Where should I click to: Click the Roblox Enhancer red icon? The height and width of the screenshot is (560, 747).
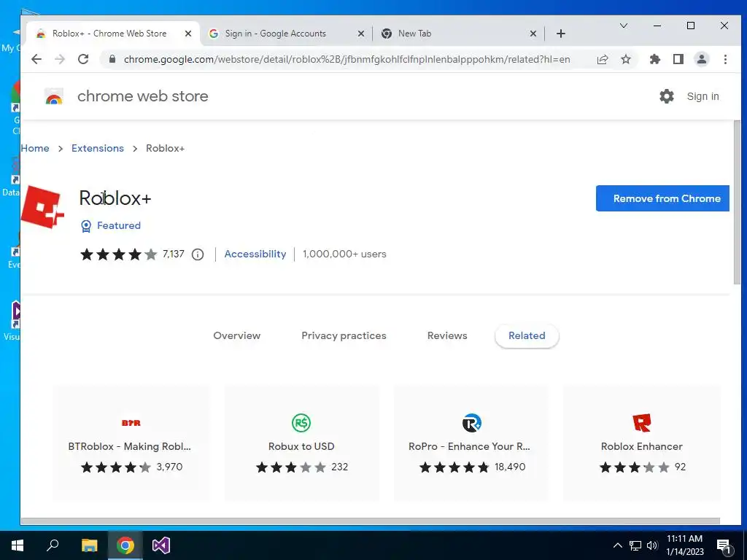click(642, 422)
